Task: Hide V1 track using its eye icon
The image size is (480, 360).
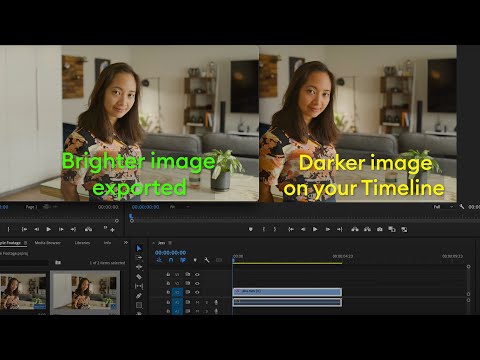Action: (x=197, y=292)
